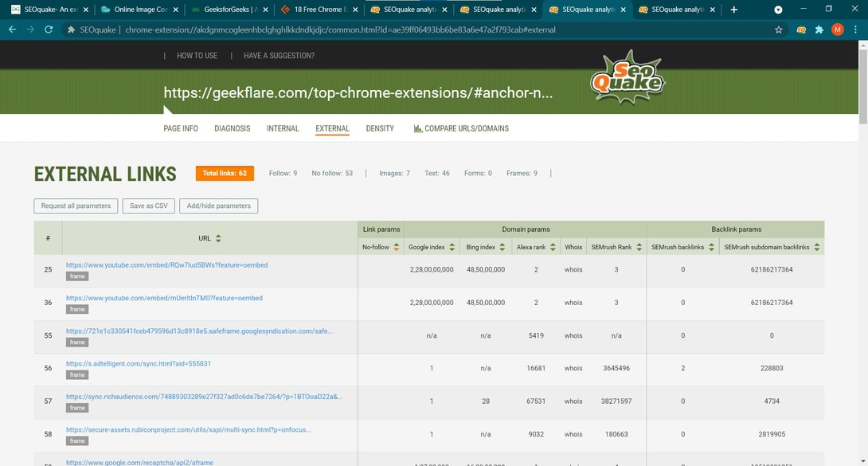The image size is (868, 466).
Task: Switch to the DENSITY tab
Action: click(x=380, y=128)
